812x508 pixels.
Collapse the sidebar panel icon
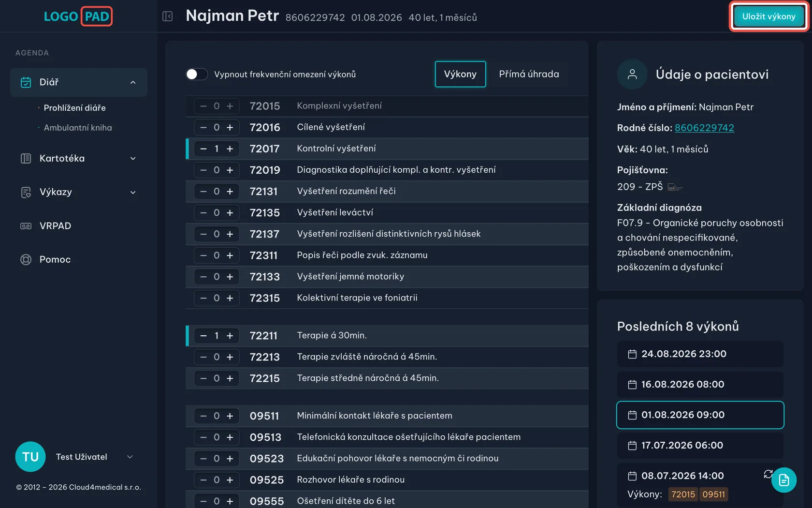tap(167, 16)
